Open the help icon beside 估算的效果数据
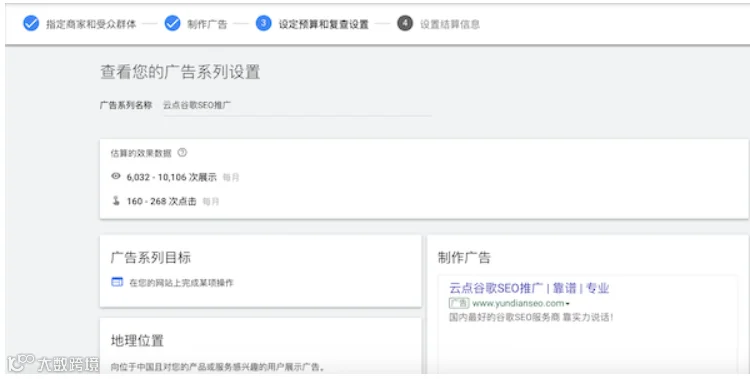Screen dimensions: 750x379 tap(182, 153)
